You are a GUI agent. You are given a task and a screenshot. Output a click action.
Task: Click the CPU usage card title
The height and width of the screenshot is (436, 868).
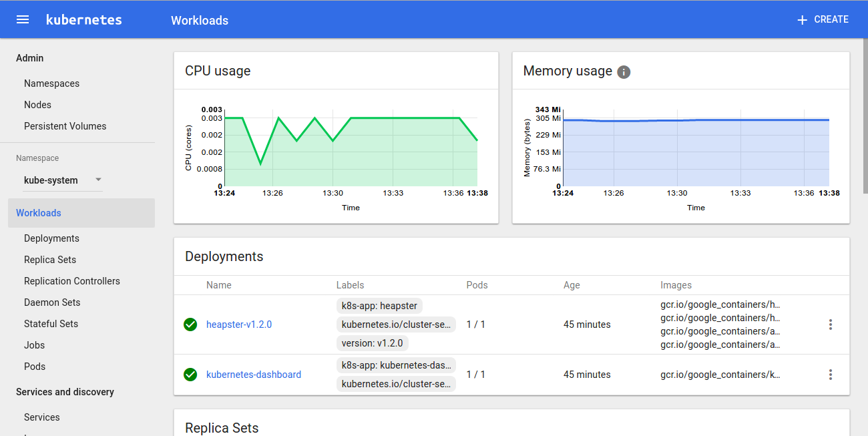point(218,71)
